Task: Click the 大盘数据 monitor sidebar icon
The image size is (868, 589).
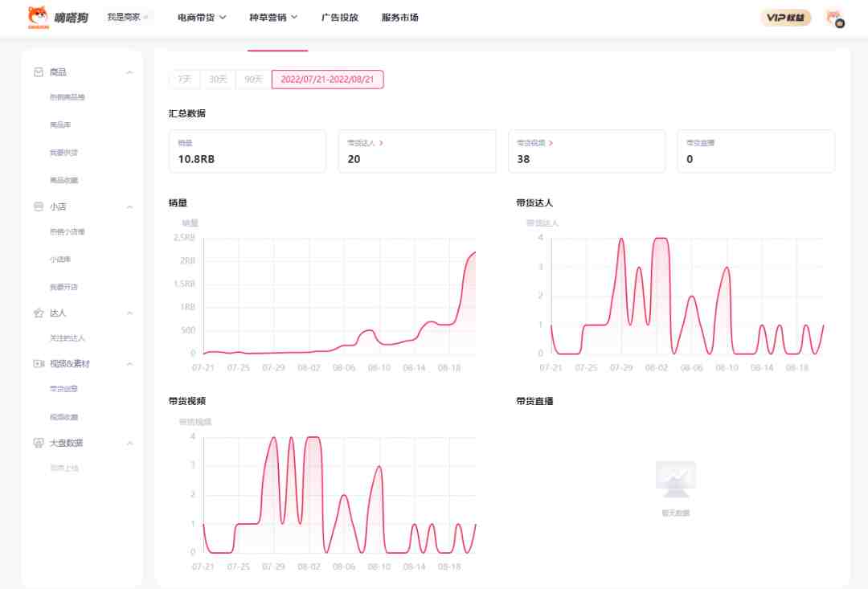Action: coord(39,443)
